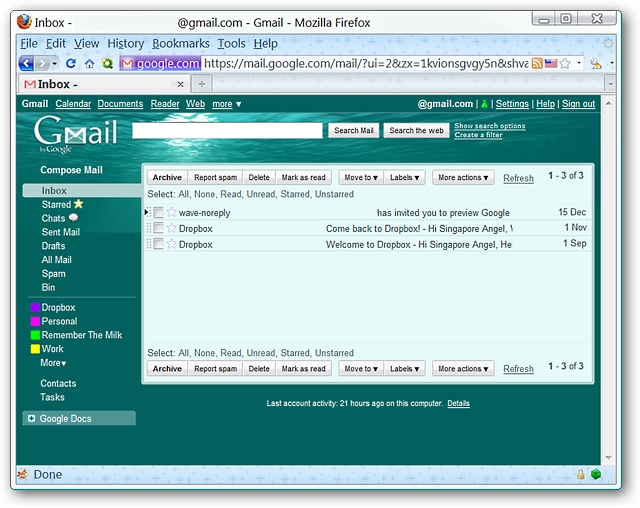Expand the top More actions dropdown
640x508 pixels.
(463, 178)
